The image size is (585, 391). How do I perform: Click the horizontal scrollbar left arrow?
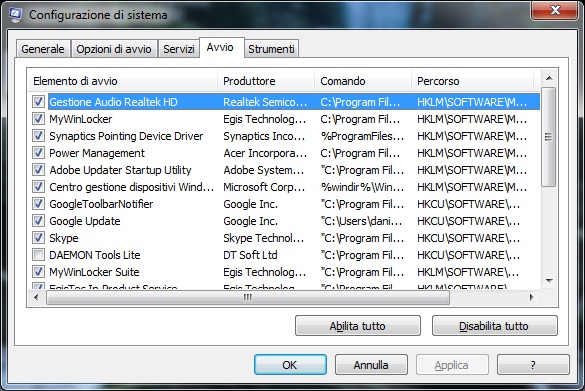point(36,297)
